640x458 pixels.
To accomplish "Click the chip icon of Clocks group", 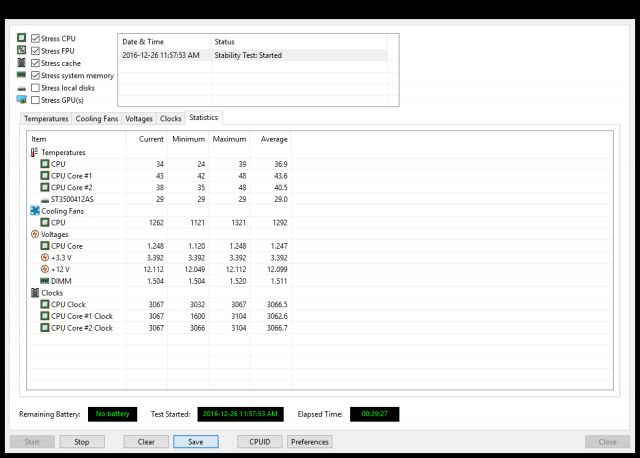I will pos(35,293).
